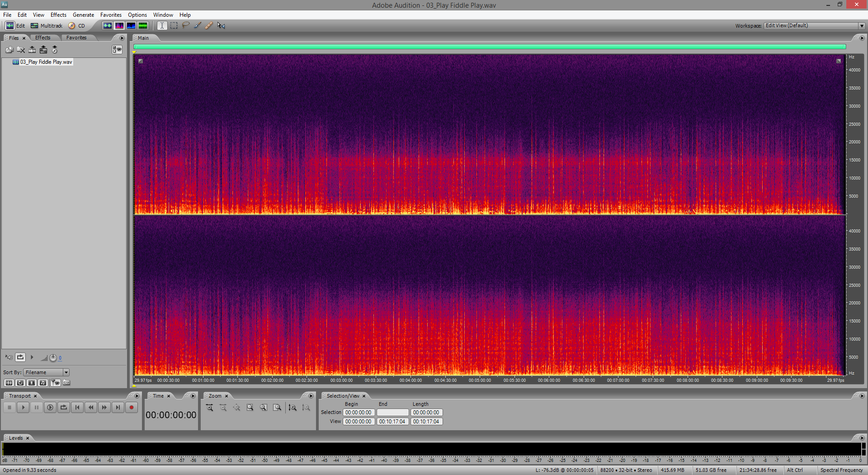Open the Sort By Filename dropdown
The image size is (868, 475).
47,372
